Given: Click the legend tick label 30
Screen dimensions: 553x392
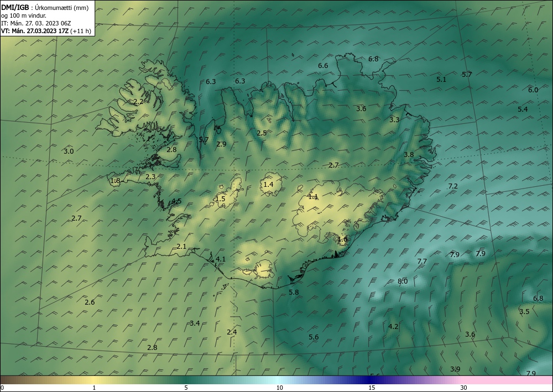Looking at the screenshot, I should point(464,388).
